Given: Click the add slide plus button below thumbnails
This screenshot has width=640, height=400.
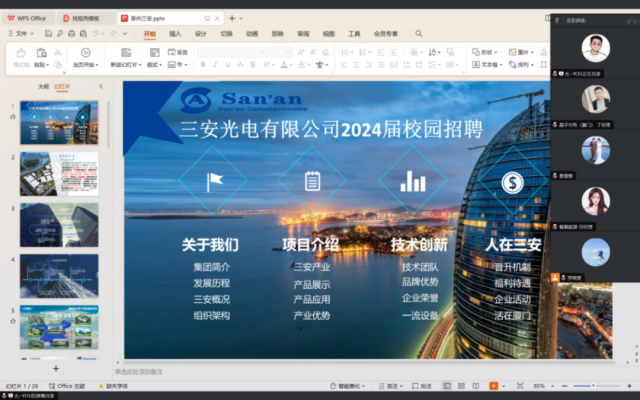Looking at the screenshot, I should 56,369.
